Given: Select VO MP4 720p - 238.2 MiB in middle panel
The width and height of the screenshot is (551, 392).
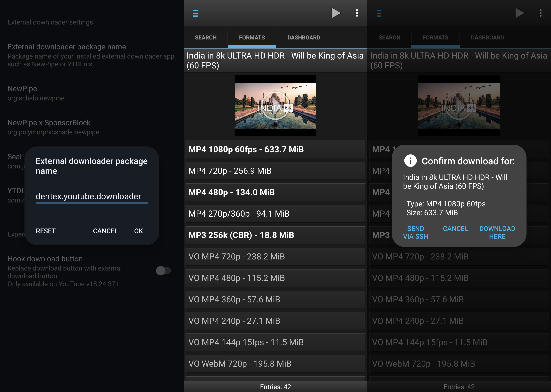Looking at the screenshot, I should 275,257.
